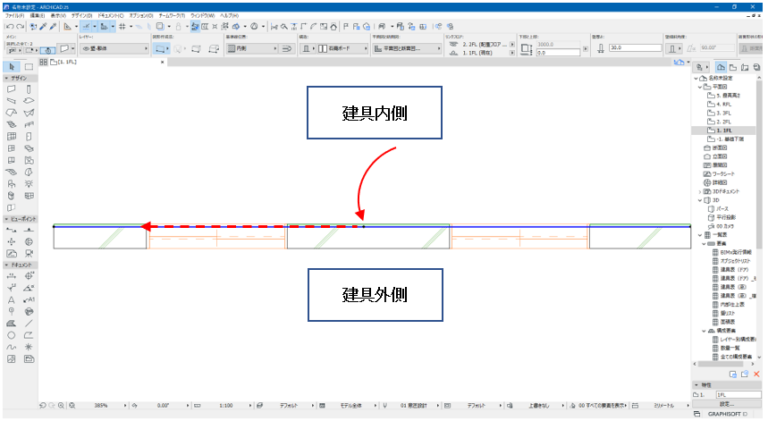This screenshot has width=768, height=421.
Task: Select the Line tool in toolbox
Action: click(29, 323)
